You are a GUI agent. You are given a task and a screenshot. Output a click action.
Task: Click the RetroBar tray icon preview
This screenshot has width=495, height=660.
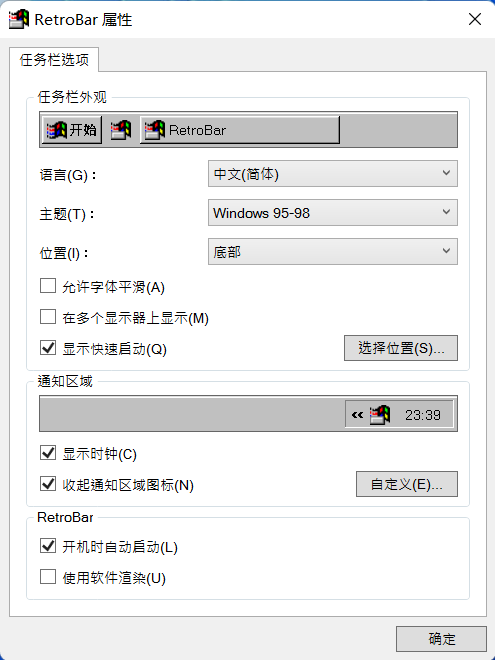click(380, 415)
